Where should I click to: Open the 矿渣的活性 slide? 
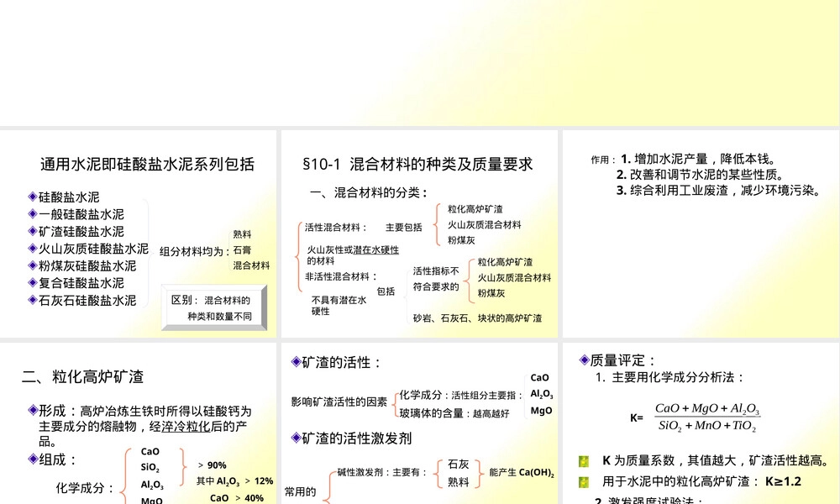click(x=419, y=423)
